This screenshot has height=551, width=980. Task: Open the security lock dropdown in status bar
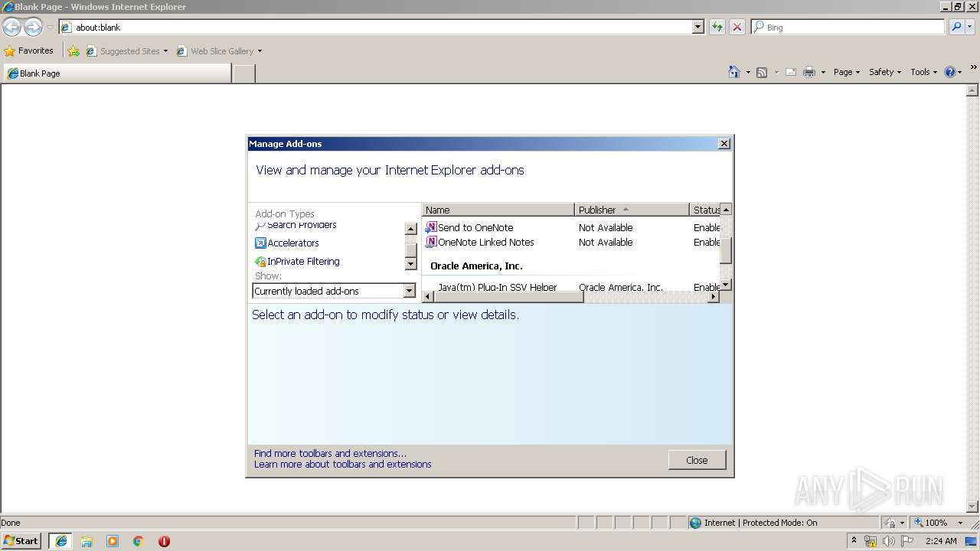pos(893,523)
